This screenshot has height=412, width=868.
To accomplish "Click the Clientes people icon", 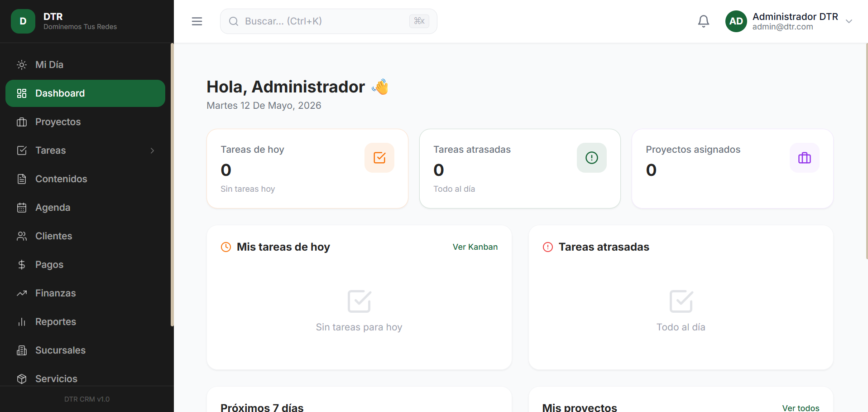I will 22,236.
